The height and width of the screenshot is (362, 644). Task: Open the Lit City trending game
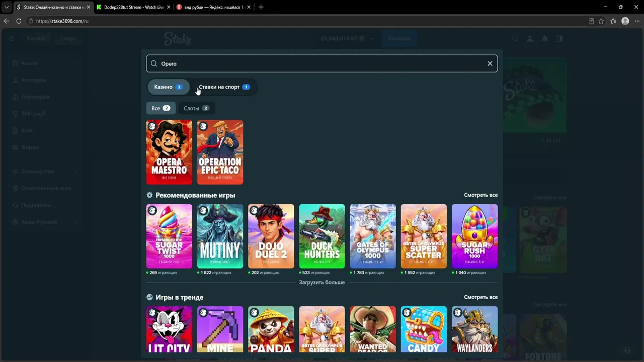point(169,329)
